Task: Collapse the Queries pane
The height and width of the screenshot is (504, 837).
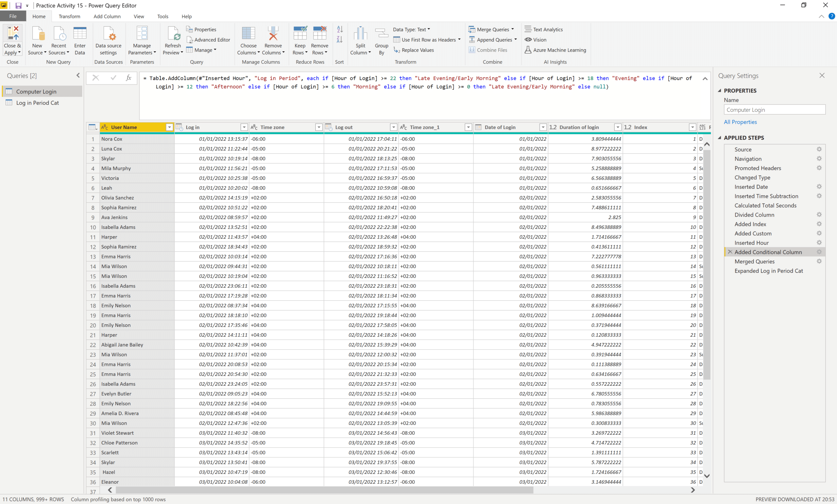Action: click(78, 75)
